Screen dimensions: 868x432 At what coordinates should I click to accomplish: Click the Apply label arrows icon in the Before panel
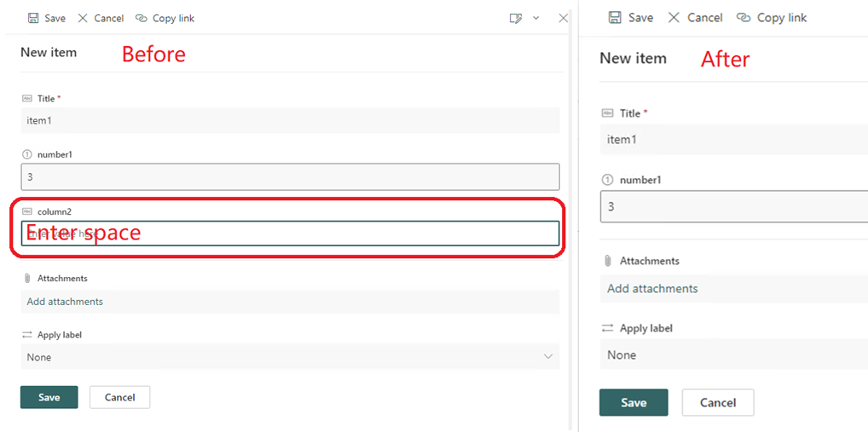pyautogui.click(x=26, y=335)
